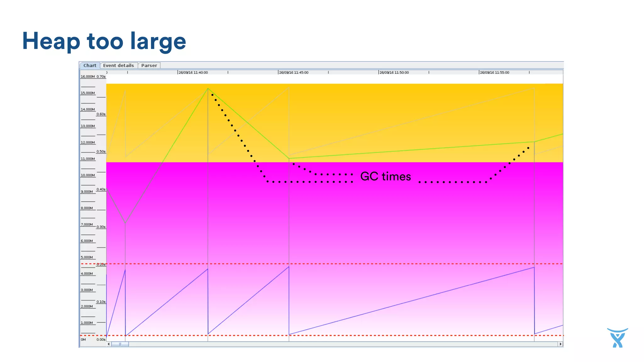This screenshot has height=362, width=644.
Task: Select the Parser tab
Action: (149, 65)
